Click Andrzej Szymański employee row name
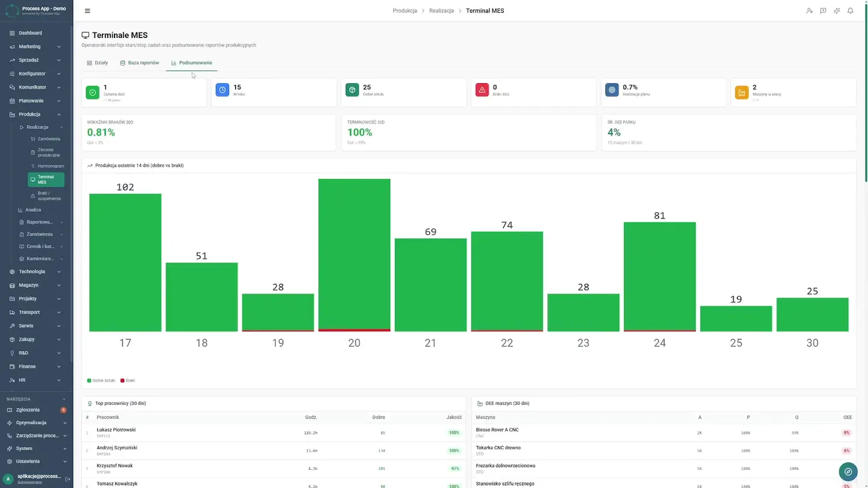Image resolution: width=868 pixels, height=488 pixels. click(117, 448)
